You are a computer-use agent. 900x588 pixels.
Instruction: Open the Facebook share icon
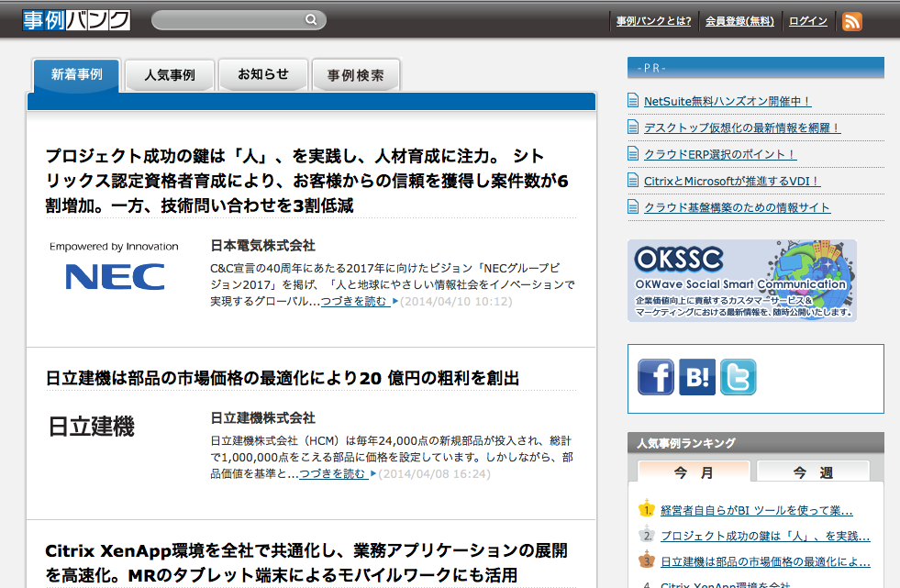pos(655,377)
